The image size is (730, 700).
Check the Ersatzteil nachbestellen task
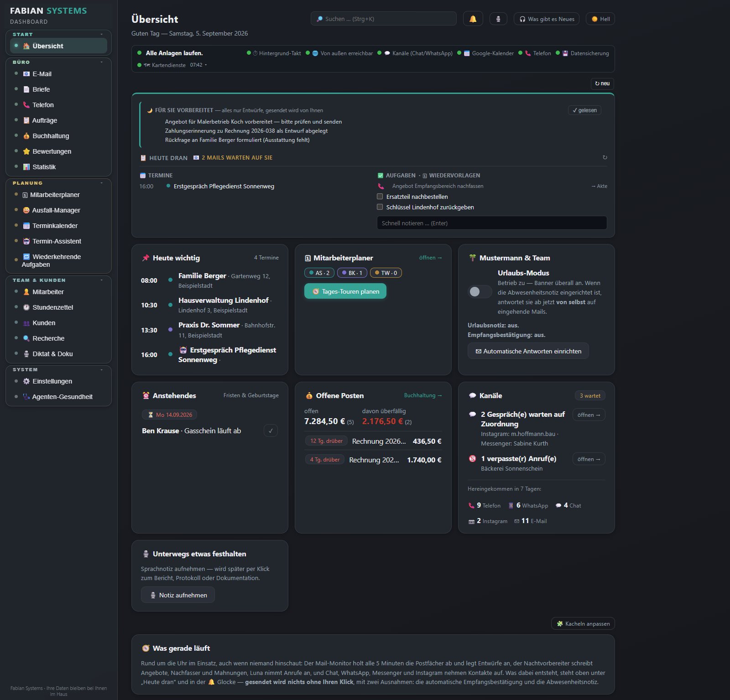click(380, 197)
